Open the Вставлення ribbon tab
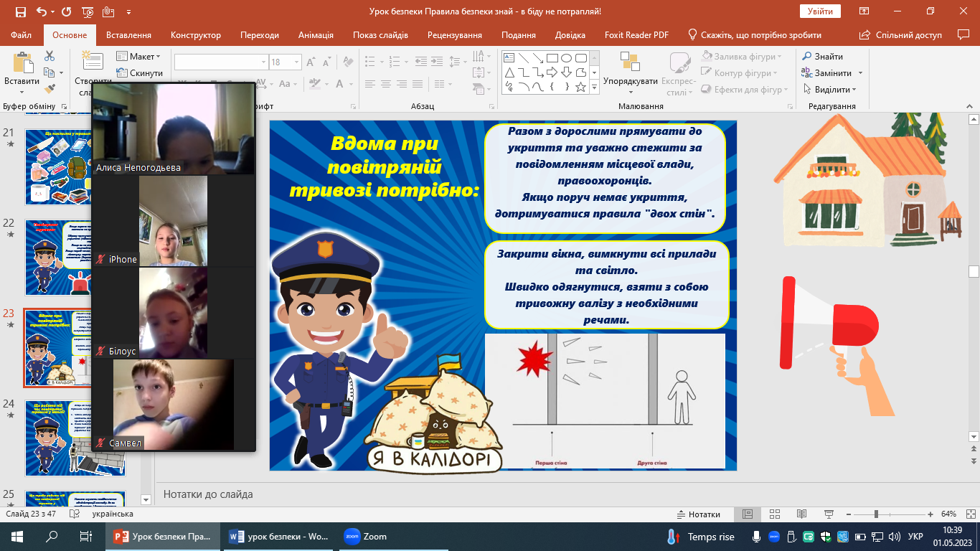 click(128, 35)
